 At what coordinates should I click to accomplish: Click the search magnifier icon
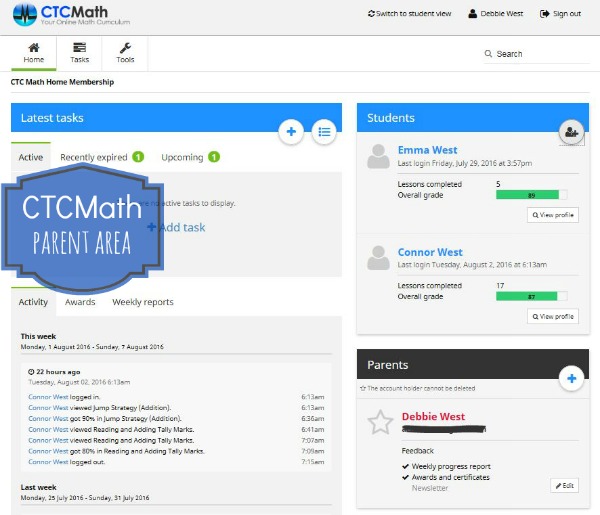tap(488, 54)
